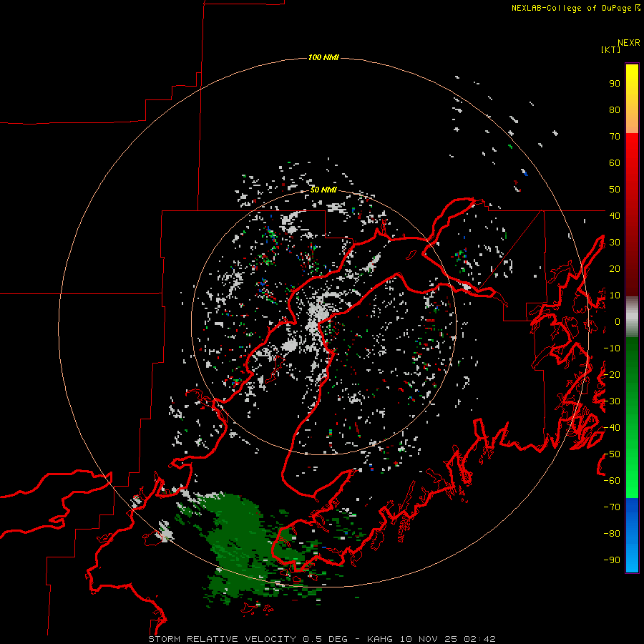
Task: Click the 02:42 timestamp at bottom
Action: click(x=479, y=639)
